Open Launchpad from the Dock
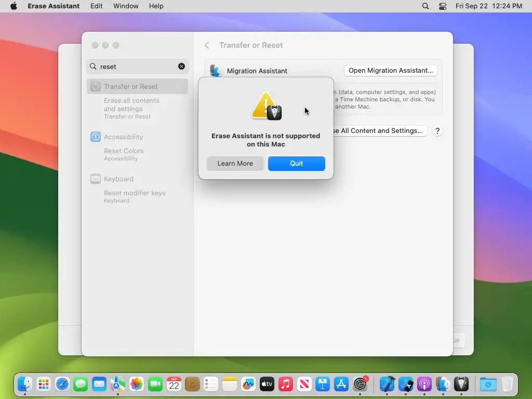This screenshot has height=399, width=532. pos(44,384)
